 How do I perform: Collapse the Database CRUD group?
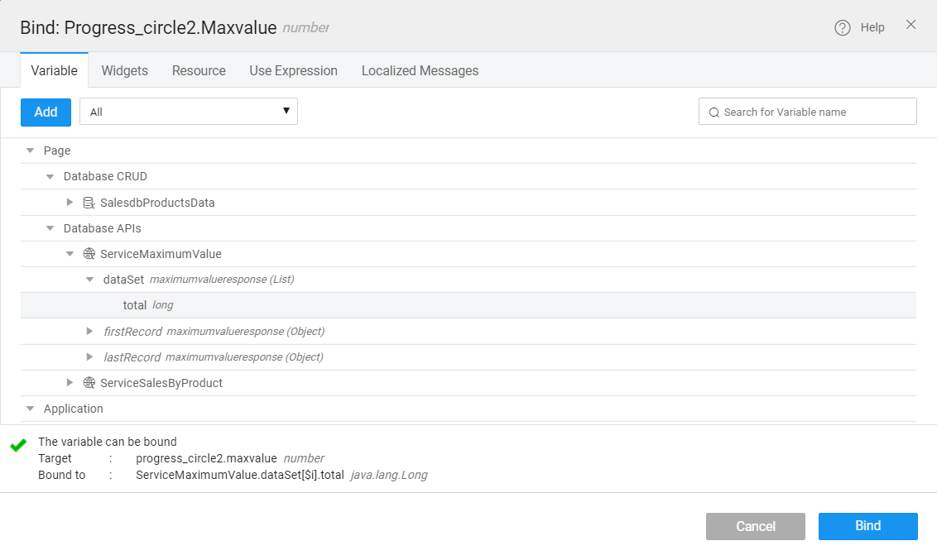50,176
